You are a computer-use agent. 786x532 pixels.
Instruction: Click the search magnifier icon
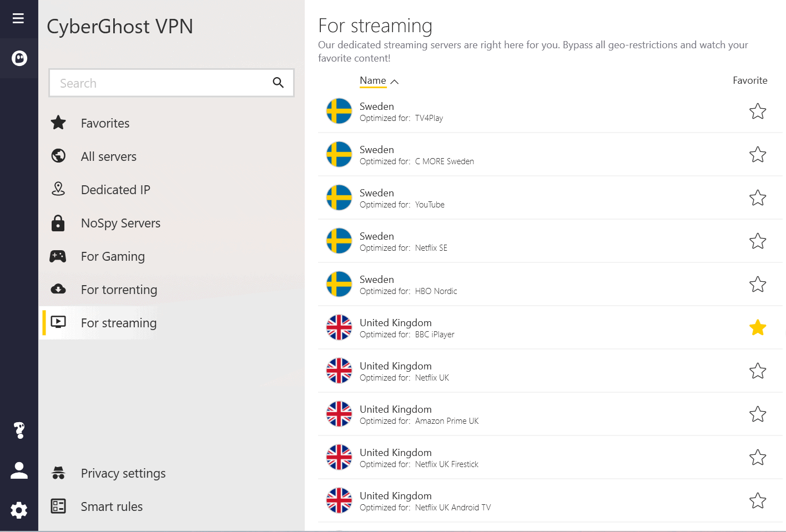[x=278, y=83]
